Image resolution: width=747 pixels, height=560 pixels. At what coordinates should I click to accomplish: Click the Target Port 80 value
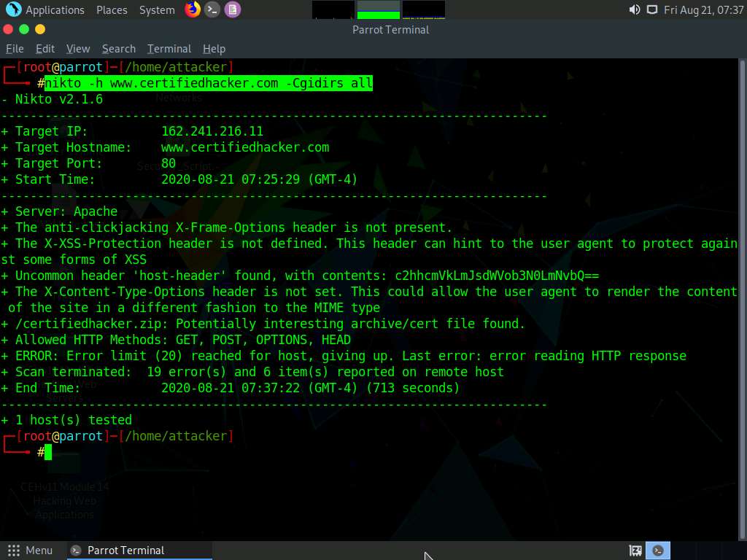(x=169, y=163)
